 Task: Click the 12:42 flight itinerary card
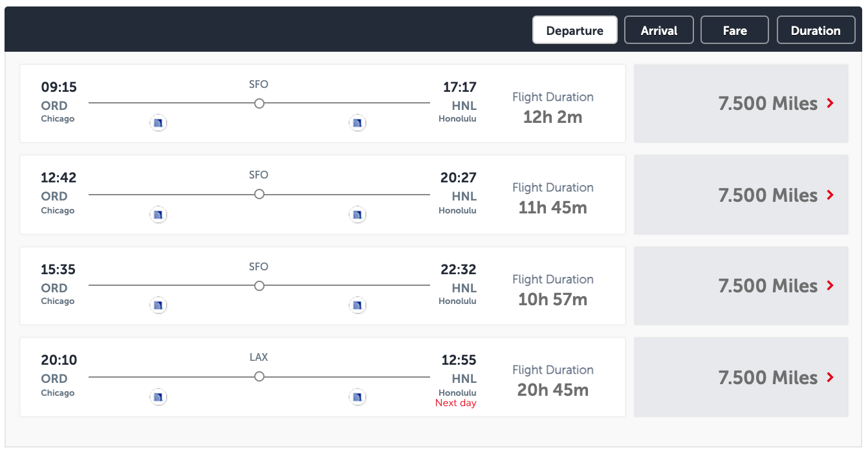point(323,195)
